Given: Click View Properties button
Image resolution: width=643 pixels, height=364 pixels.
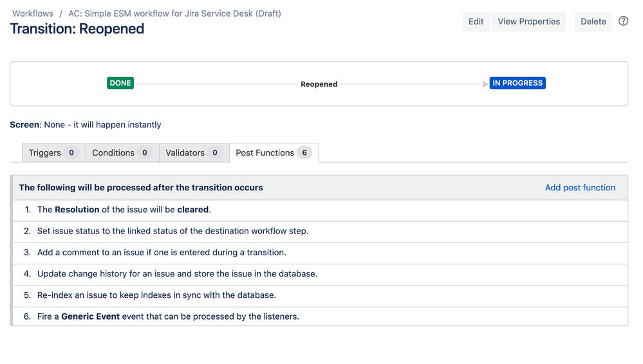Looking at the screenshot, I should click(528, 22).
